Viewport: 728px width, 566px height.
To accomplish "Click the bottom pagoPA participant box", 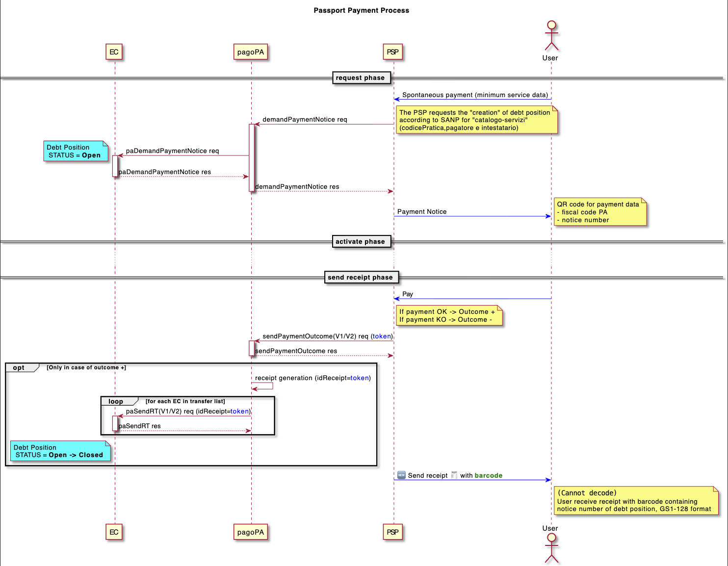I will [251, 532].
